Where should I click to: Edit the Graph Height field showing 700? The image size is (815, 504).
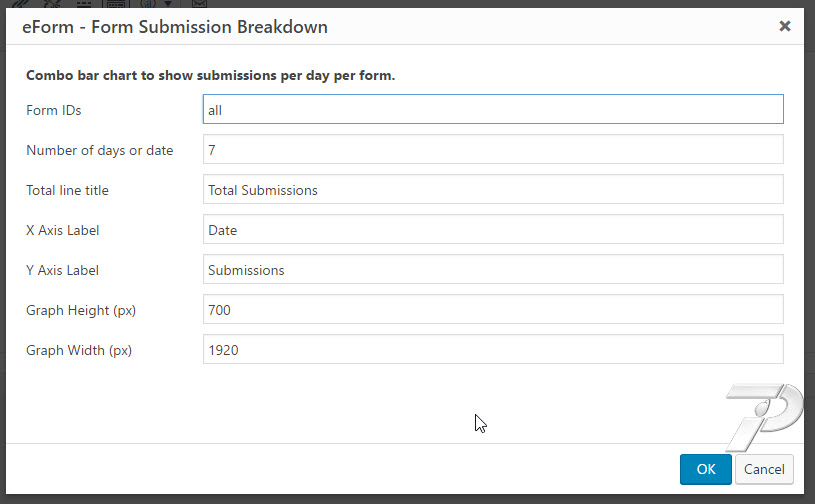(493, 309)
